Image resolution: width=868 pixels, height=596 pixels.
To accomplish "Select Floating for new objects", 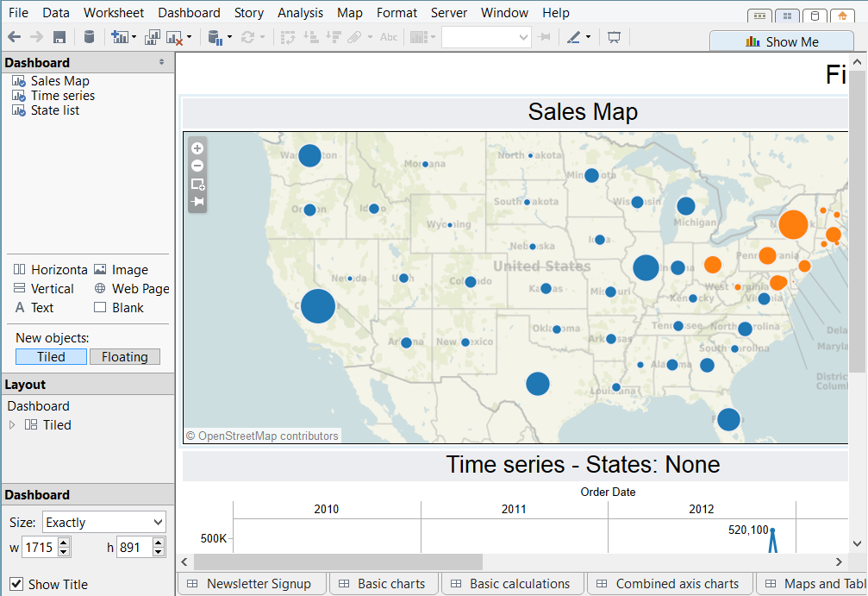I will coord(124,357).
